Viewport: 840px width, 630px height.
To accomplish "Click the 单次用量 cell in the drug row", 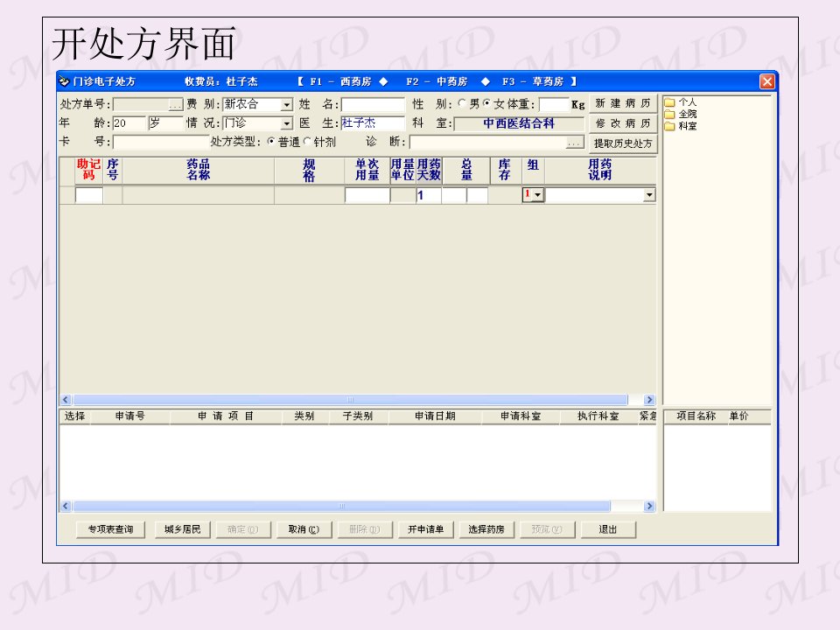I will tap(367, 195).
